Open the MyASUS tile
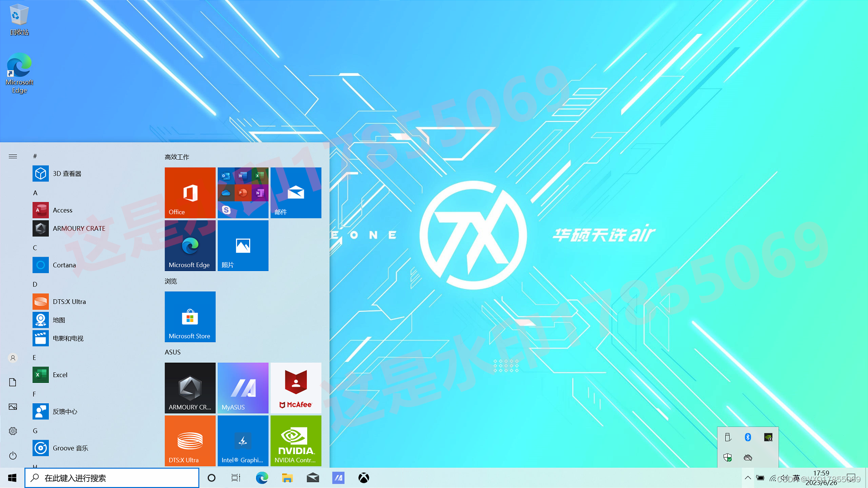 coord(243,388)
